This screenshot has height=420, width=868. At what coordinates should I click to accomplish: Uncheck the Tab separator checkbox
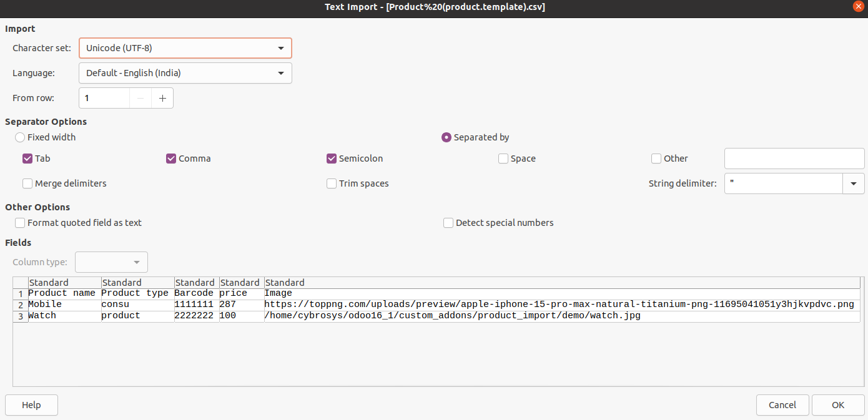27,159
